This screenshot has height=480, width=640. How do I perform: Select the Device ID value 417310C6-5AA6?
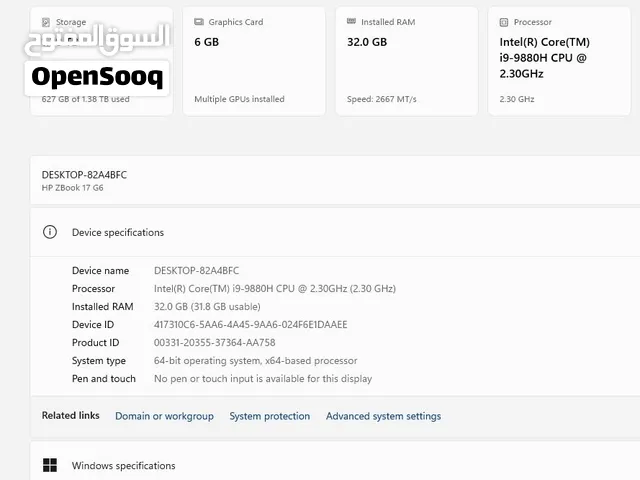pyautogui.click(x=251, y=324)
